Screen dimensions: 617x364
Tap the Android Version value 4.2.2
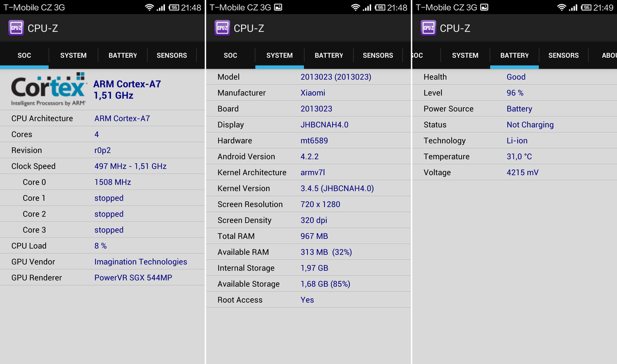click(x=309, y=157)
